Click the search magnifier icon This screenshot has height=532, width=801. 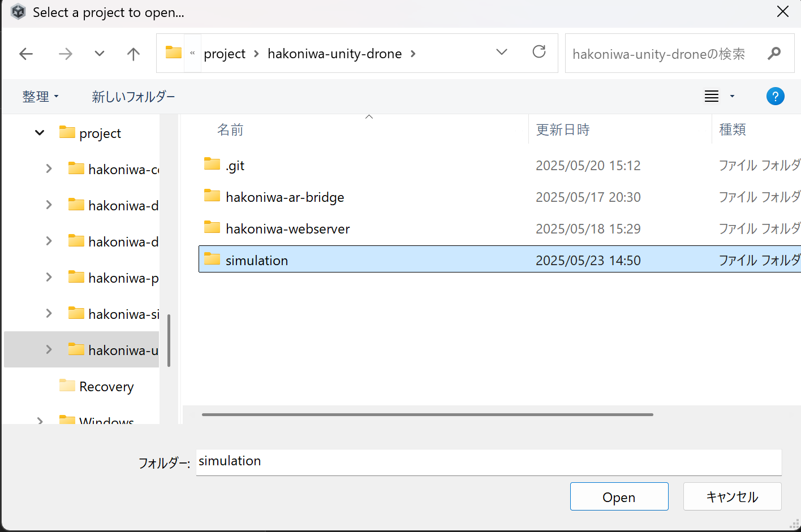(773, 53)
